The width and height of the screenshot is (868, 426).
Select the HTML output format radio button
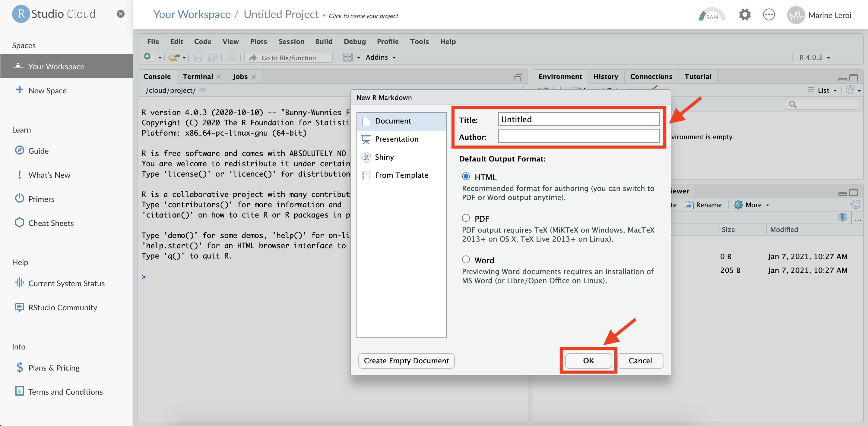(466, 176)
